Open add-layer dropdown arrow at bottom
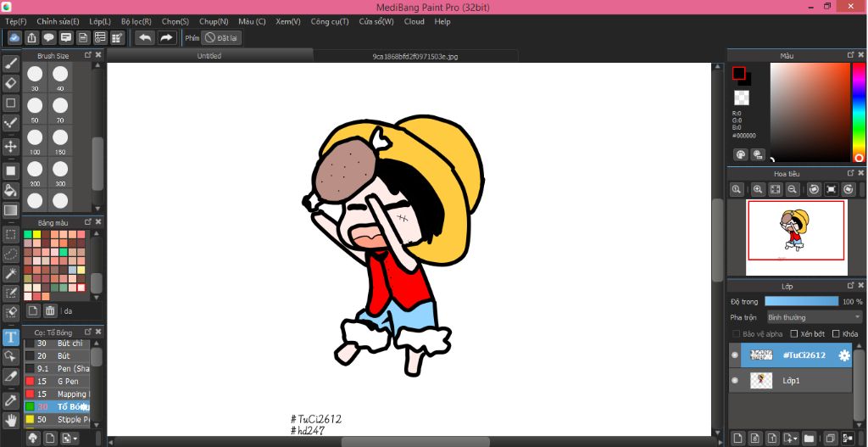 pos(791,439)
